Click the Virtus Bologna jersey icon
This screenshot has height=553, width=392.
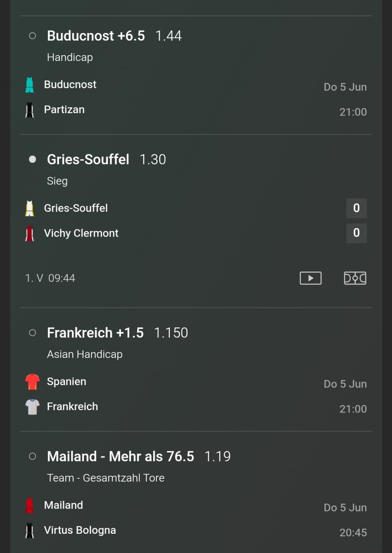click(x=29, y=531)
